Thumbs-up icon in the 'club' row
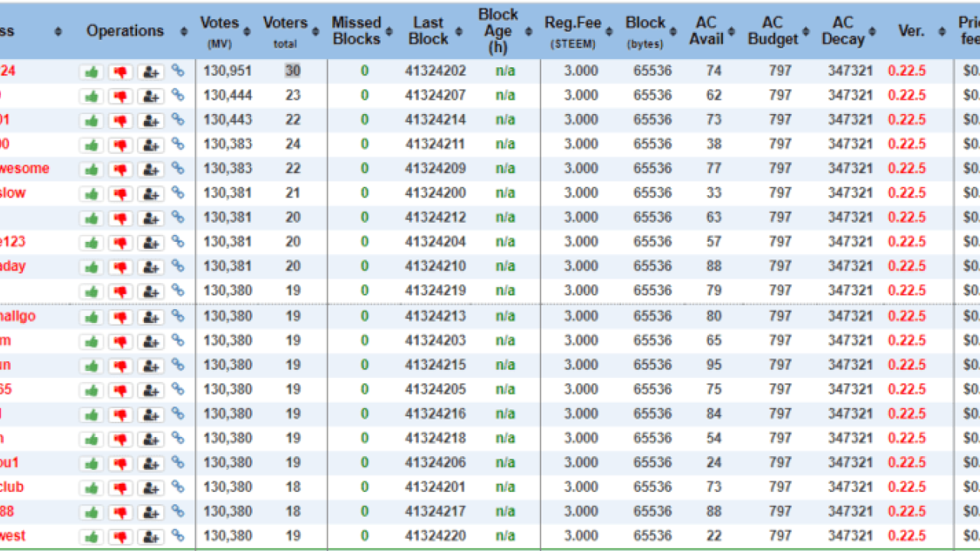The image size is (980, 551). pos(92,488)
